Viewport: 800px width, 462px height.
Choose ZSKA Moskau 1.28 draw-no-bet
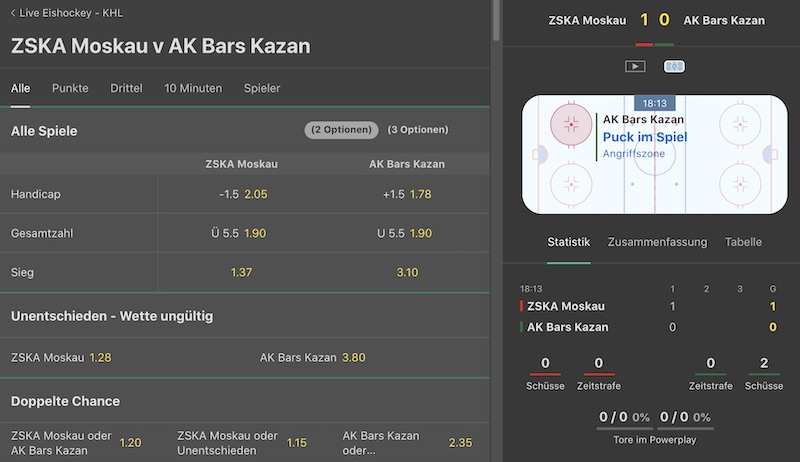coord(61,357)
